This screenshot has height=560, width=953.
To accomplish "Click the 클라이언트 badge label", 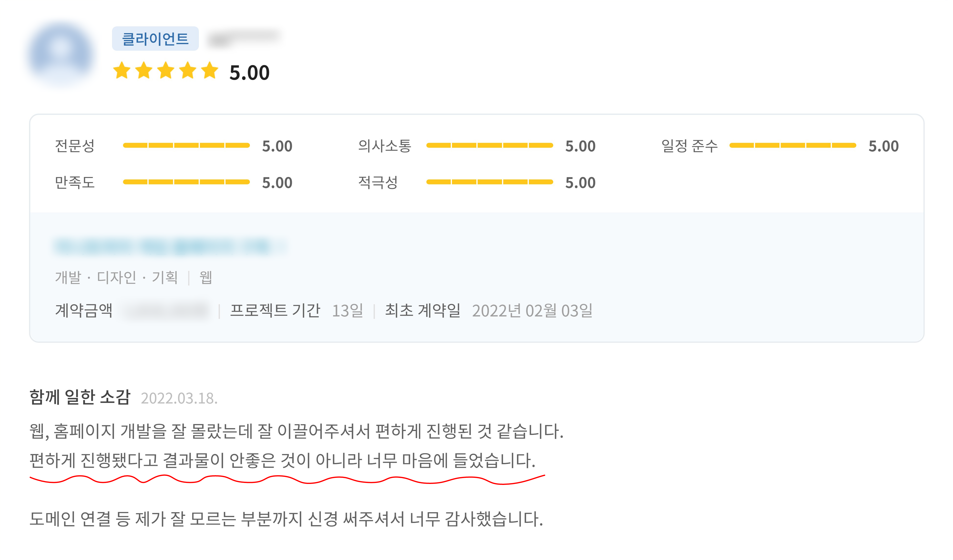I will pyautogui.click(x=155, y=39).
